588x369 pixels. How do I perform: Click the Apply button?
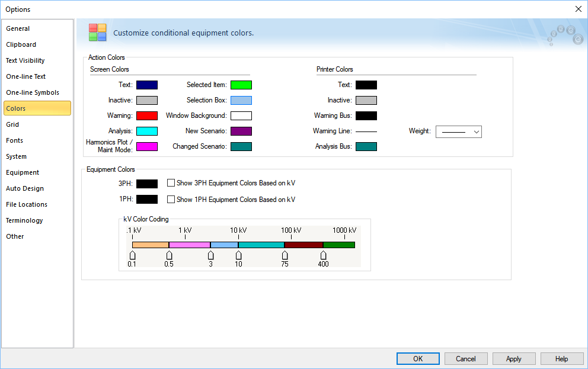(x=513, y=358)
